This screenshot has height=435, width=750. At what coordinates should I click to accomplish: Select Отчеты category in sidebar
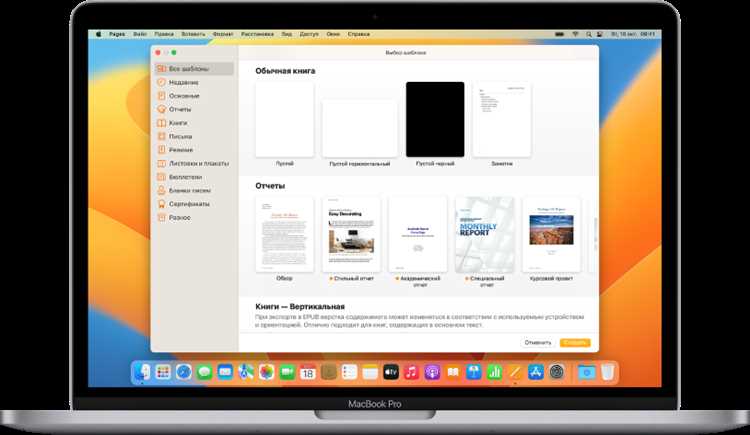click(194, 109)
